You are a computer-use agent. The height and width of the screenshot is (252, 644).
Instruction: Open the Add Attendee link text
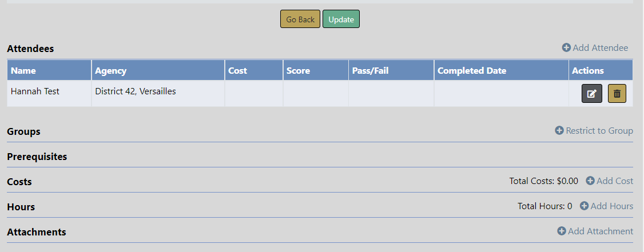pos(601,48)
